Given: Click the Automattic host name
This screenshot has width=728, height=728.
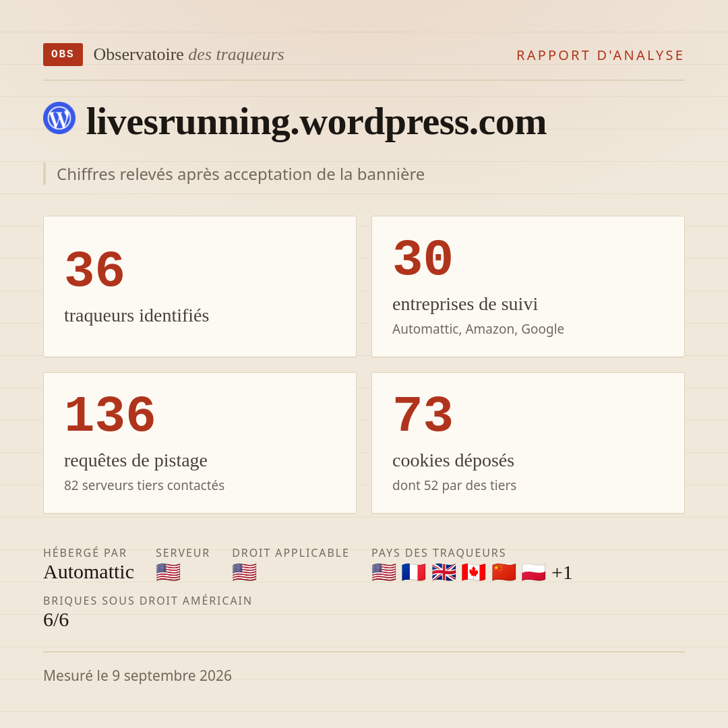Looking at the screenshot, I should click(x=89, y=572).
